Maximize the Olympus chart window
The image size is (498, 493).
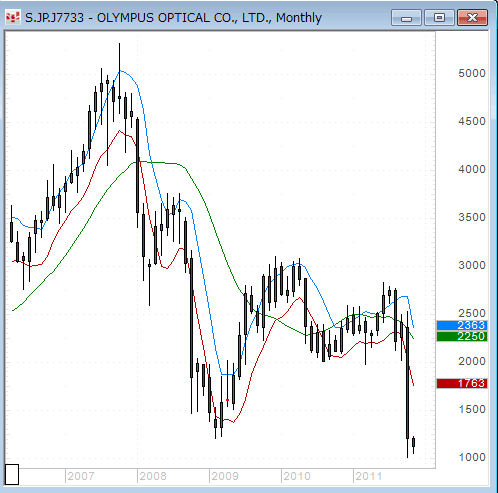[x=439, y=18]
